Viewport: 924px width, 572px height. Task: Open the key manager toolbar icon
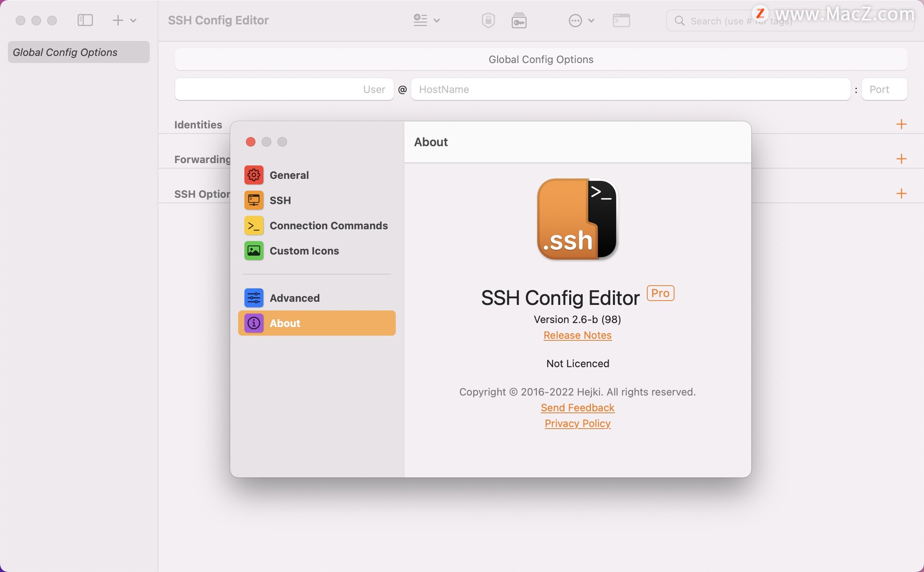click(519, 20)
